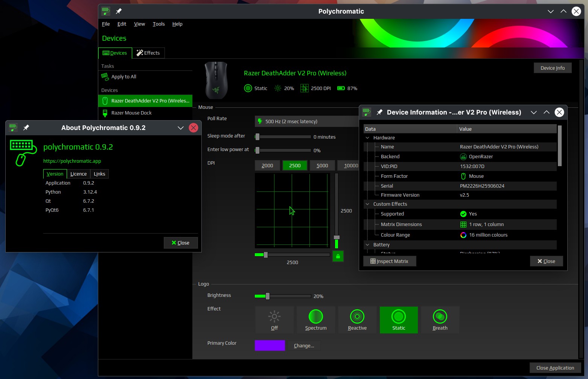Select the Spectrum lighting effect

[316, 320]
